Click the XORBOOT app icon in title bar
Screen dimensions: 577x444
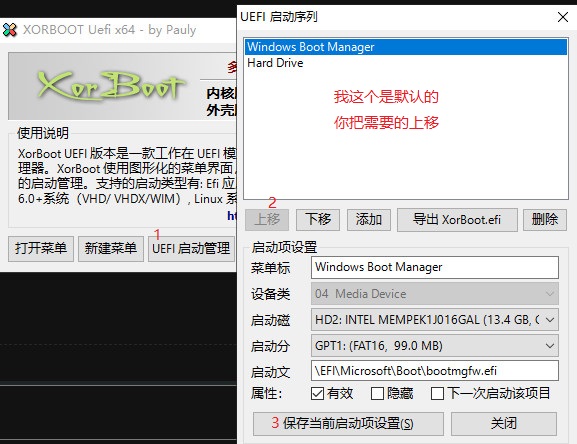(10, 30)
